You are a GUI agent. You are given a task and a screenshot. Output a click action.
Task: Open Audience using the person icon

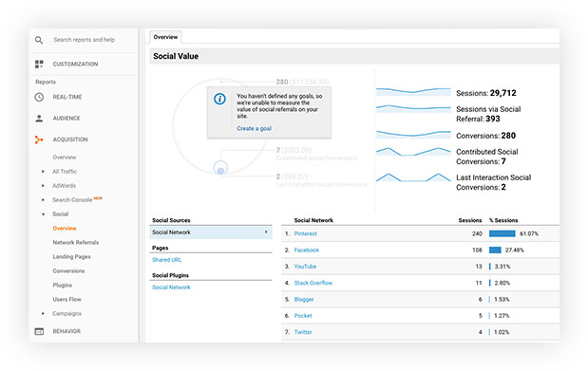pos(39,119)
